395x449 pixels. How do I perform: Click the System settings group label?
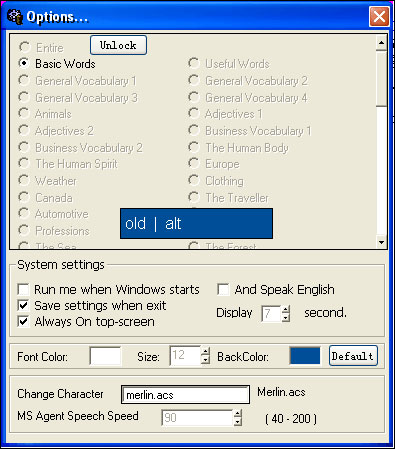[x=61, y=265]
